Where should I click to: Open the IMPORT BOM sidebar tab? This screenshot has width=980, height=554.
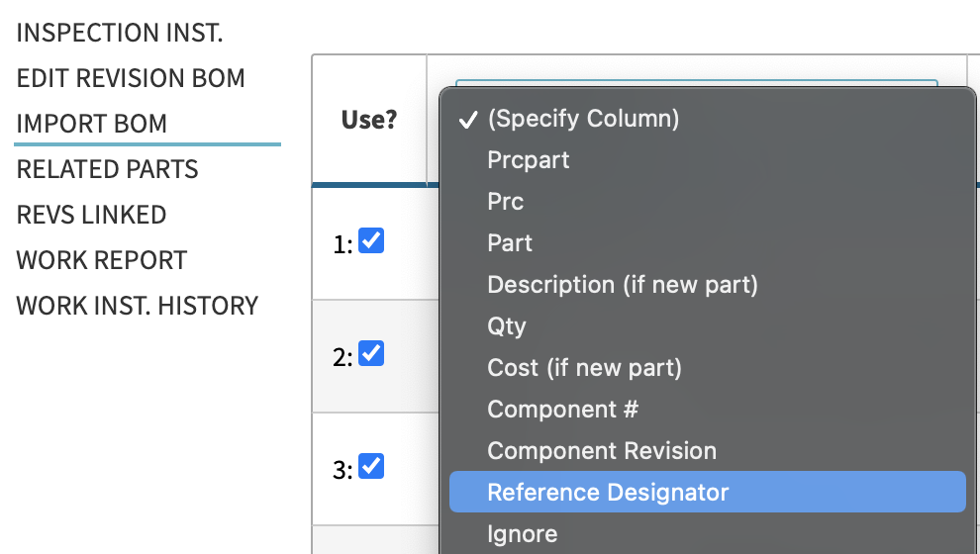pos(92,124)
